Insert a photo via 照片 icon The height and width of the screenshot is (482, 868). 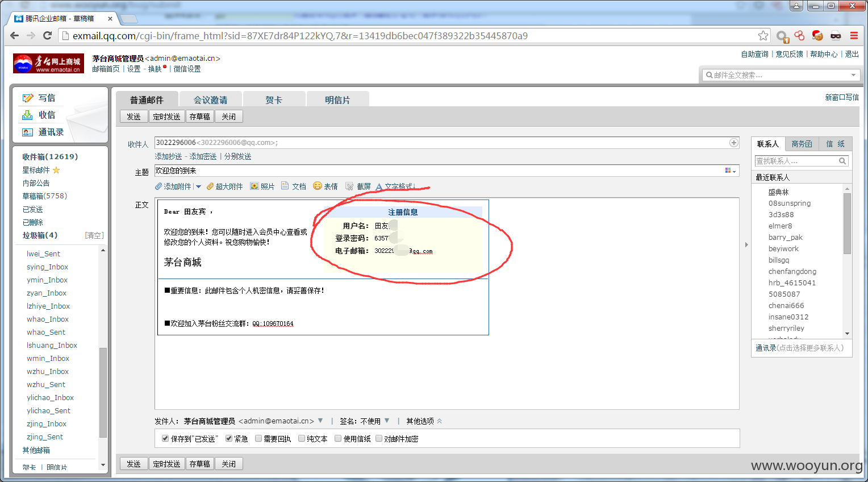pyautogui.click(x=254, y=186)
